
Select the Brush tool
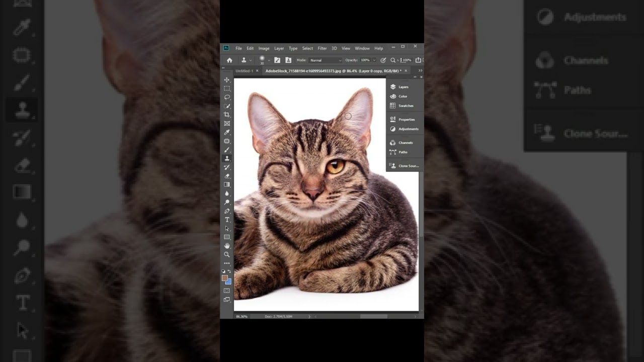227,149
